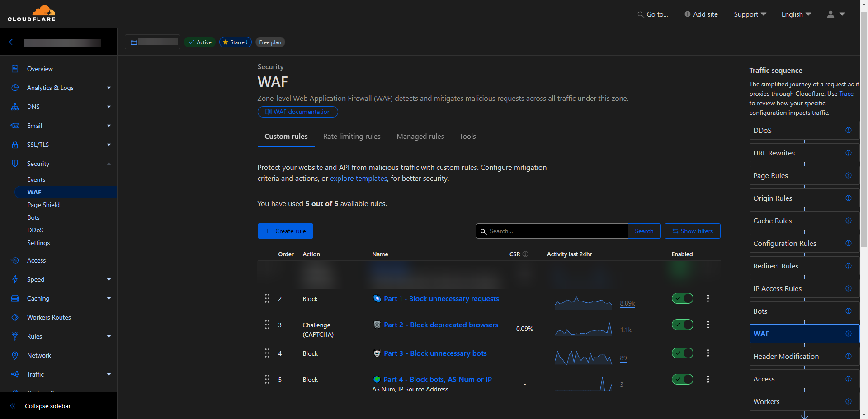The image size is (868, 419).
Task: Open Support dropdown in top bar
Action: pos(750,14)
